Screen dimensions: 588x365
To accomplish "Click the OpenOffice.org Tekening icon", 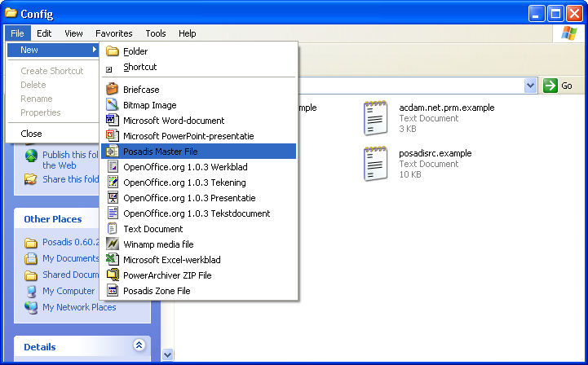I will [113, 182].
